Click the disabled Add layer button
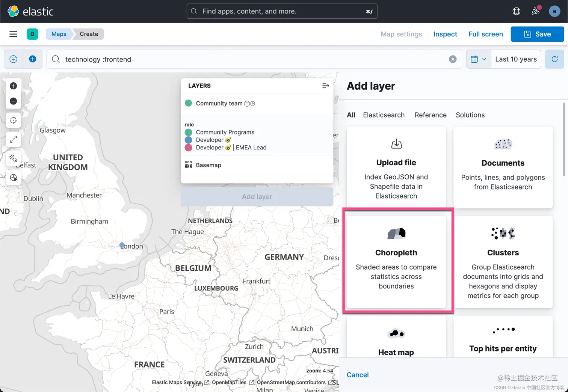The height and width of the screenshot is (392, 568). (257, 197)
